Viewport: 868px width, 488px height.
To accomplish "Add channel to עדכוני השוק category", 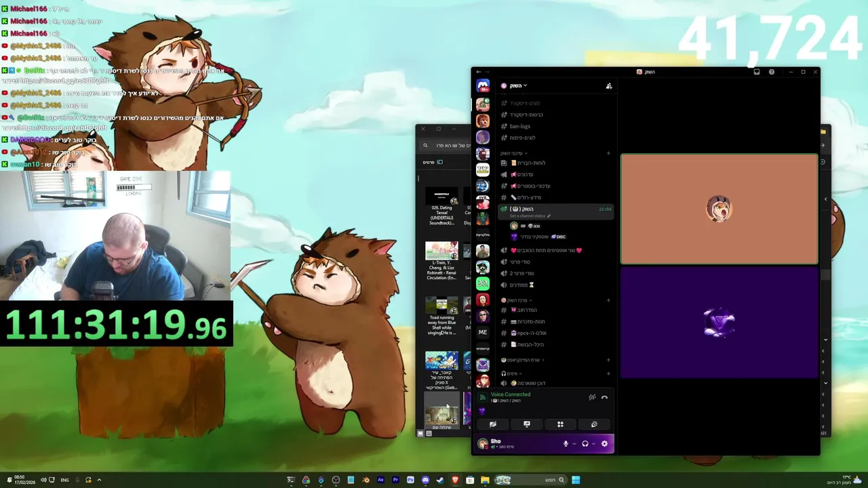I will tap(608, 153).
